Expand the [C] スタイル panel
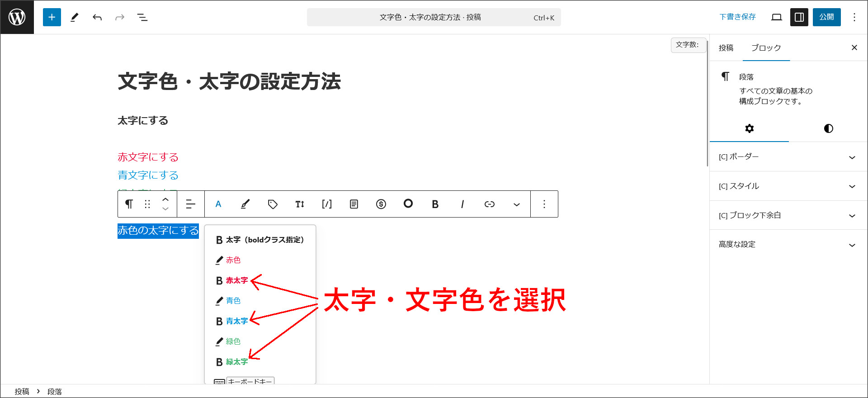 788,186
